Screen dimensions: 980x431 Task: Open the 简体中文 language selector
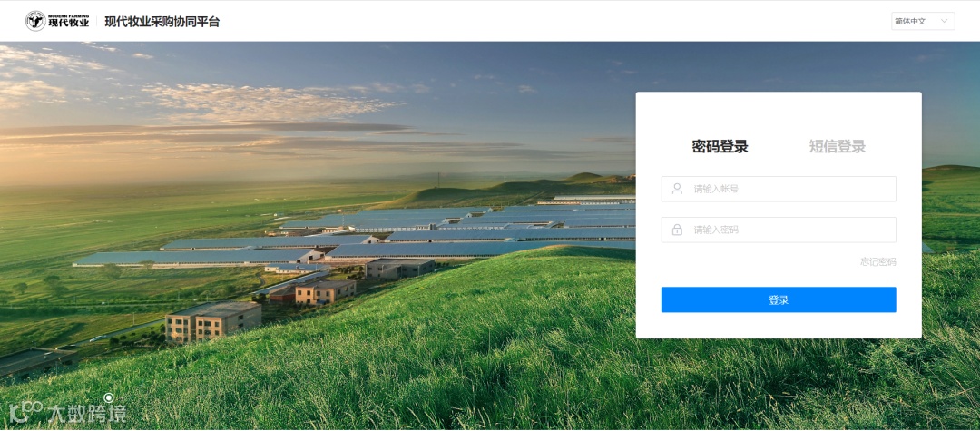pyautogui.click(x=923, y=21)
